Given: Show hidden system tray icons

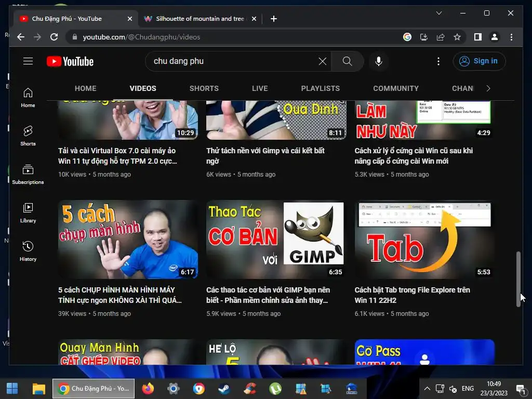Looking at the screenshot, I should tap(427, 389).
